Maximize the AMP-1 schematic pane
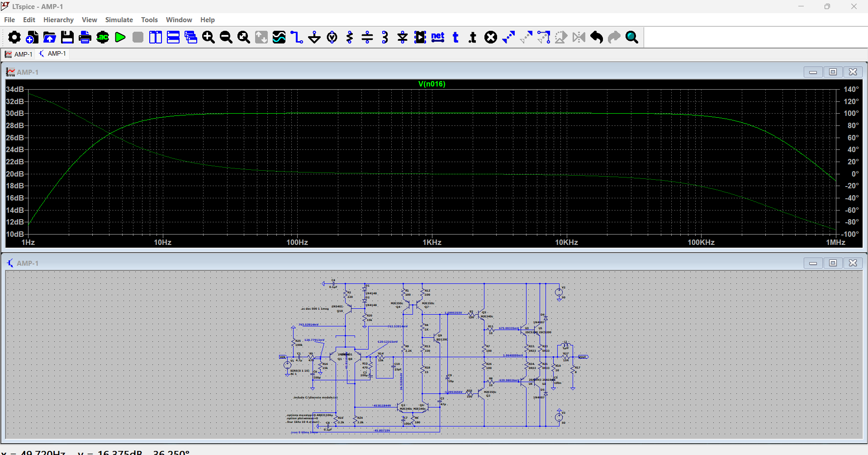 tap(833, 263)
